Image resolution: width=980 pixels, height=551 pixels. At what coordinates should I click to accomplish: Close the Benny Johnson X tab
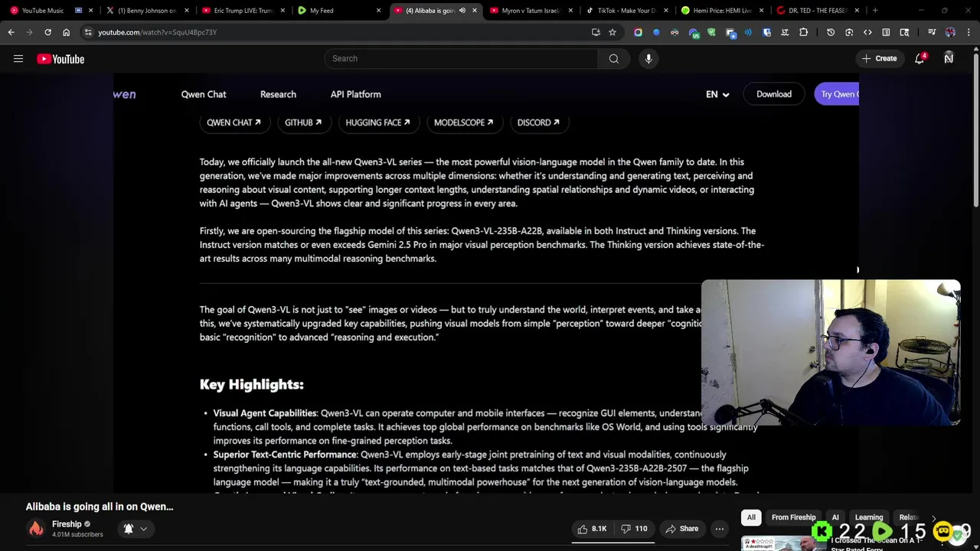pos(187,11)
